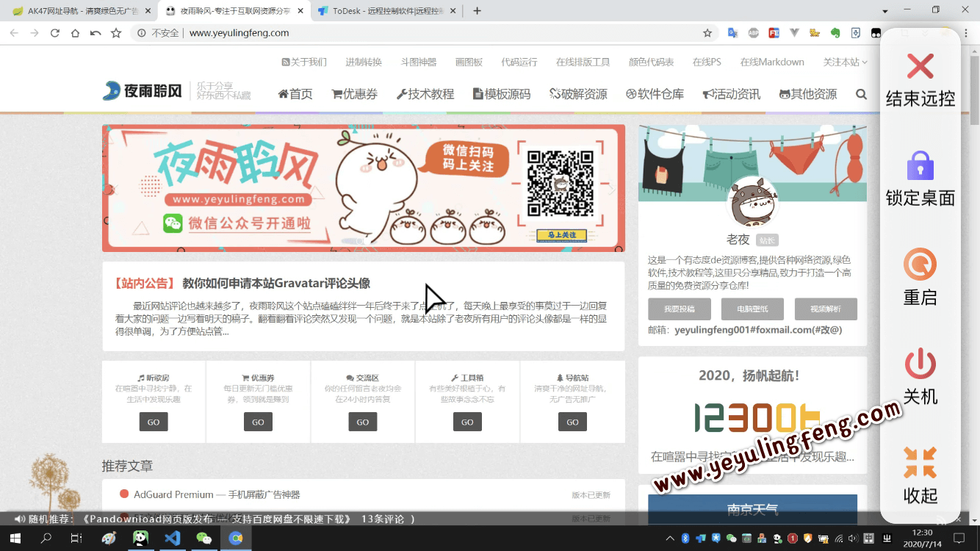Open the Google Translate extension

point(732,33)
